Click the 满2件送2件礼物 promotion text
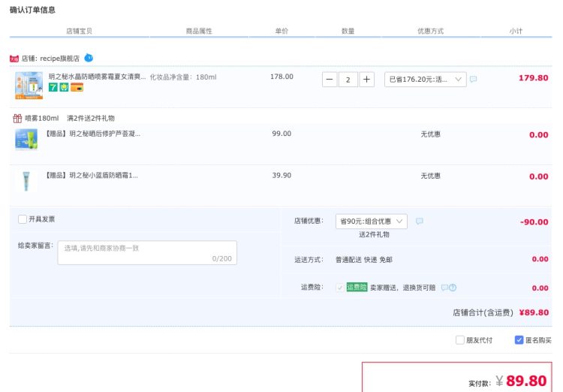Image resolution: width=563 pixels, height=392 pixels. (91, 118)
